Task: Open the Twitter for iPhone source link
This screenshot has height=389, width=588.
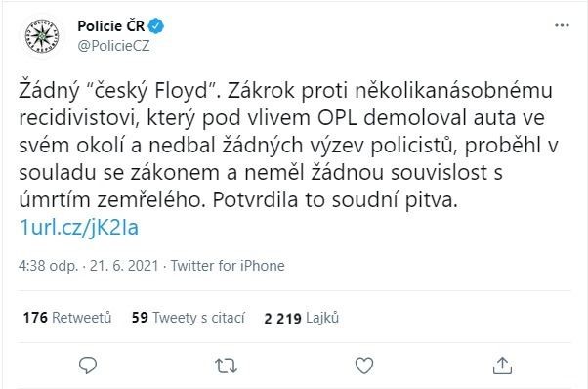Action: pyautogui.click(x=228, y=266)
